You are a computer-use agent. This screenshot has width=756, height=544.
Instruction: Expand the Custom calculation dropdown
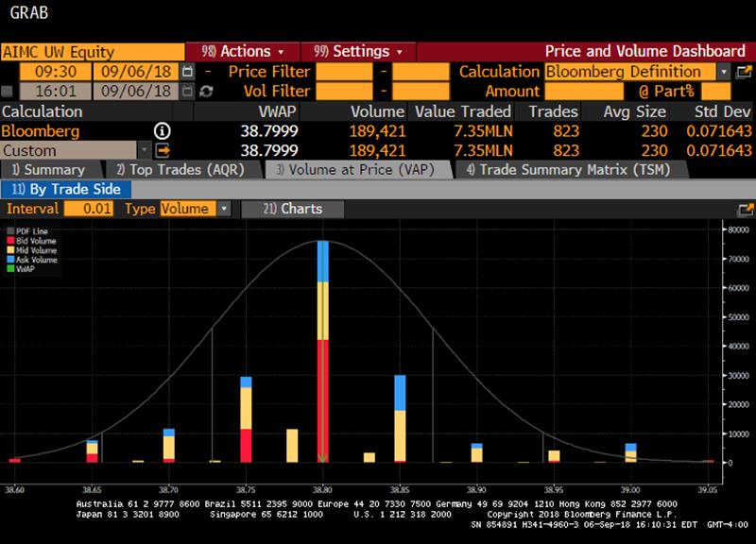(x=144, y=150)
